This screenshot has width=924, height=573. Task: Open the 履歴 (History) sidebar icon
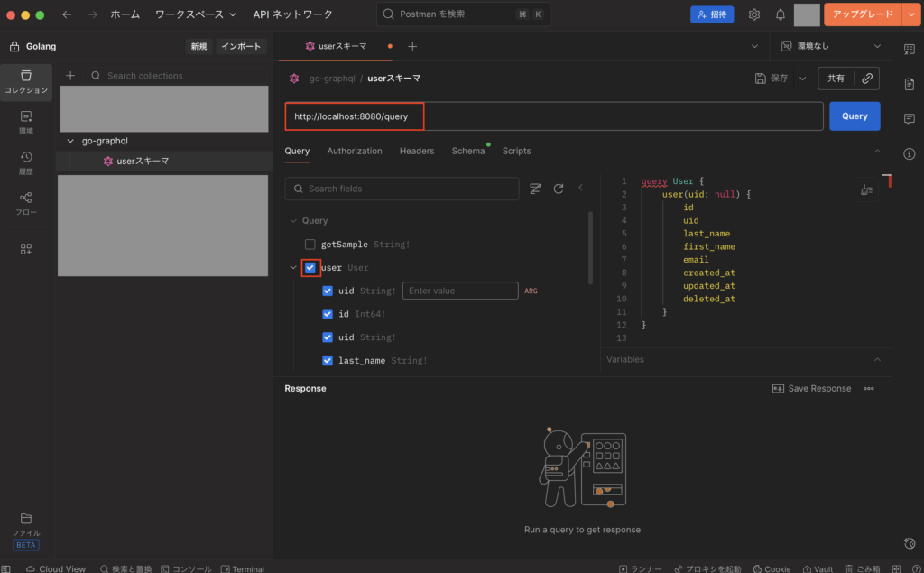point(26,161)
